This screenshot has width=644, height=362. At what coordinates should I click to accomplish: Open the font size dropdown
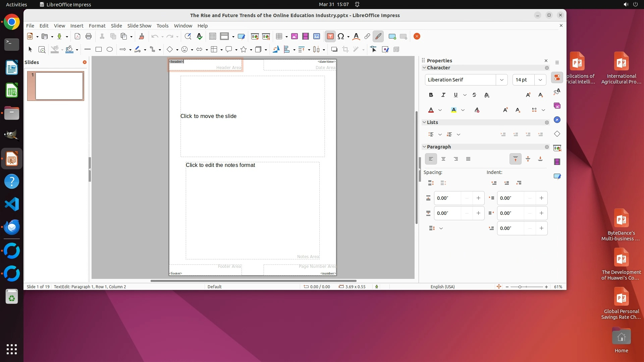tap(540, 80)
